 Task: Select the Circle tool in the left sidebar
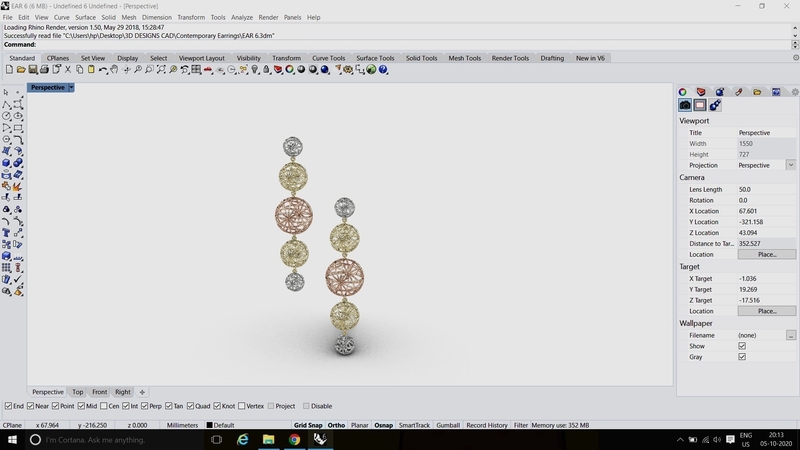[6, 116]
